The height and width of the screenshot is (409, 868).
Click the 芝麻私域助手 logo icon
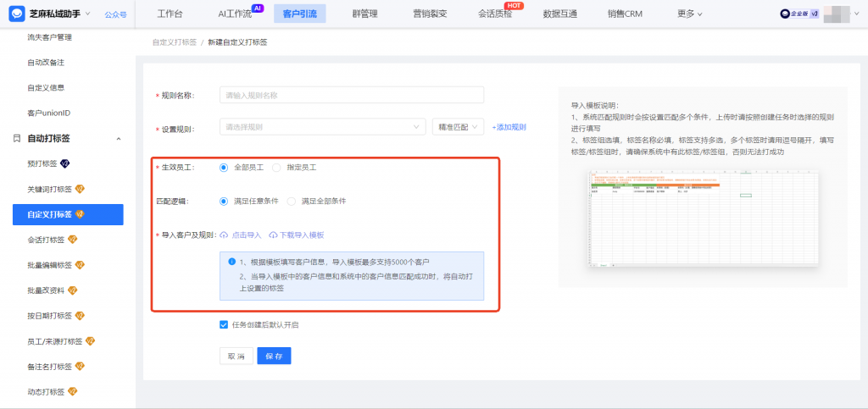17,14
